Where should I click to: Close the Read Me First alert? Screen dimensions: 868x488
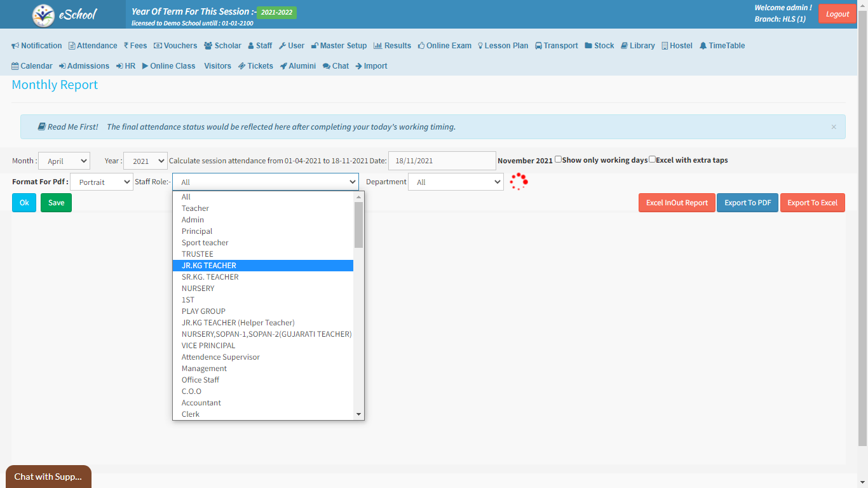[834, 127]
